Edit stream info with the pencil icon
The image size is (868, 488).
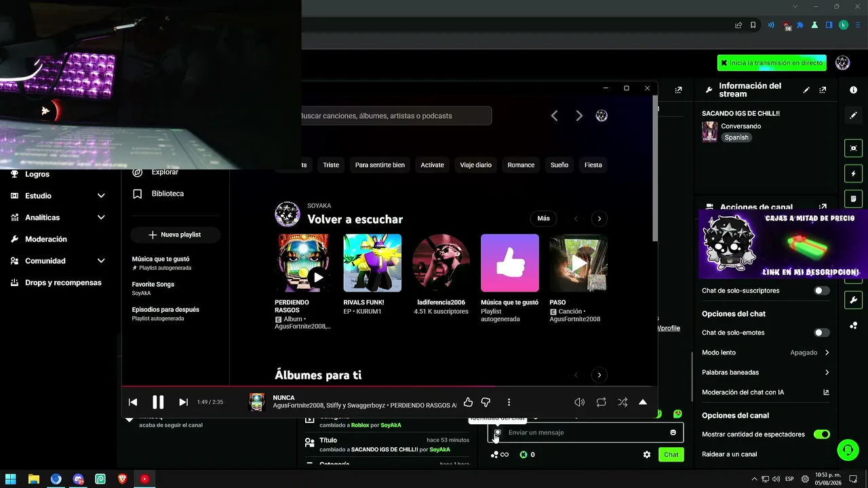click(806, 89)
